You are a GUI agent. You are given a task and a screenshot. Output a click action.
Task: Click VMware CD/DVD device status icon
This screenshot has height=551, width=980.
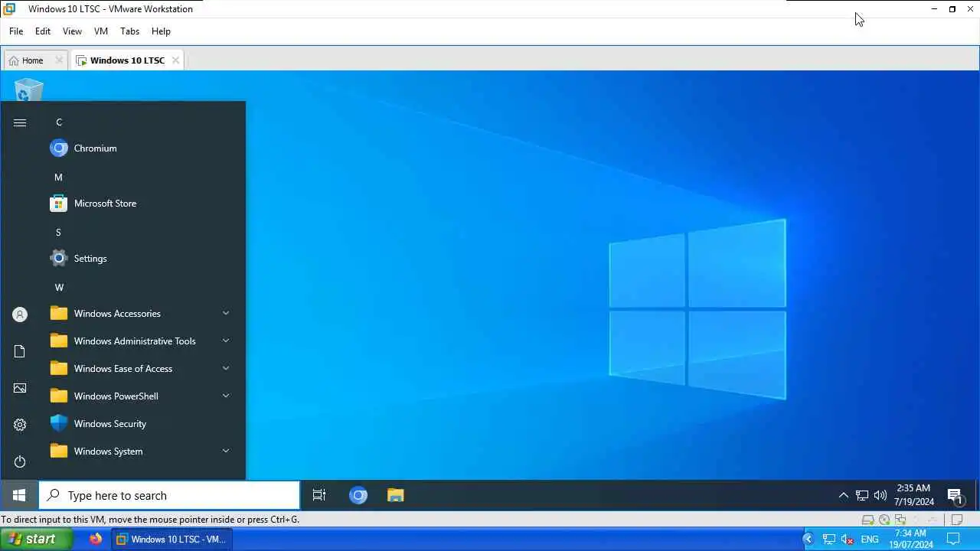coord(885,520)
